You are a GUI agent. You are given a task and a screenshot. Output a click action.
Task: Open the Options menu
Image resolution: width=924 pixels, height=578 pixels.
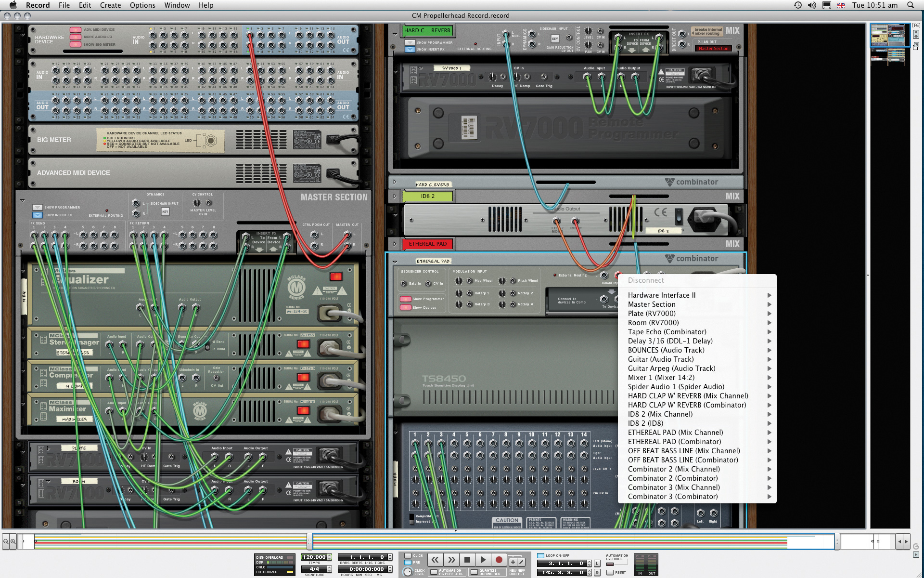142,5
